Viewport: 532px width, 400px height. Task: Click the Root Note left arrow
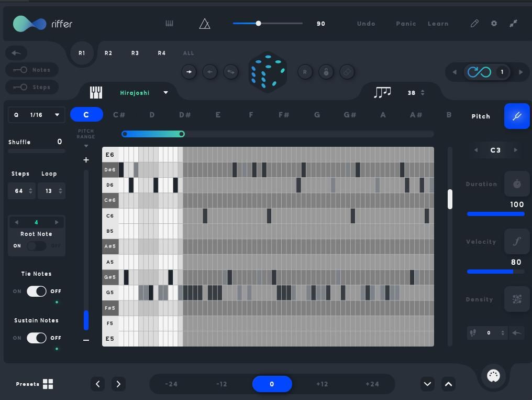click(16, 222)
